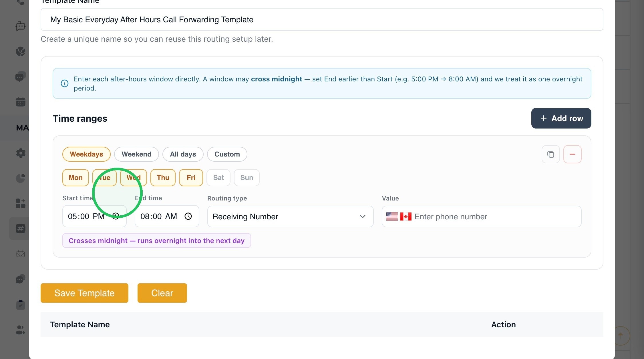The width and height of the screenshot is (644, 359).
Task: Remove the time range row
Action: [x=572, y=154]
